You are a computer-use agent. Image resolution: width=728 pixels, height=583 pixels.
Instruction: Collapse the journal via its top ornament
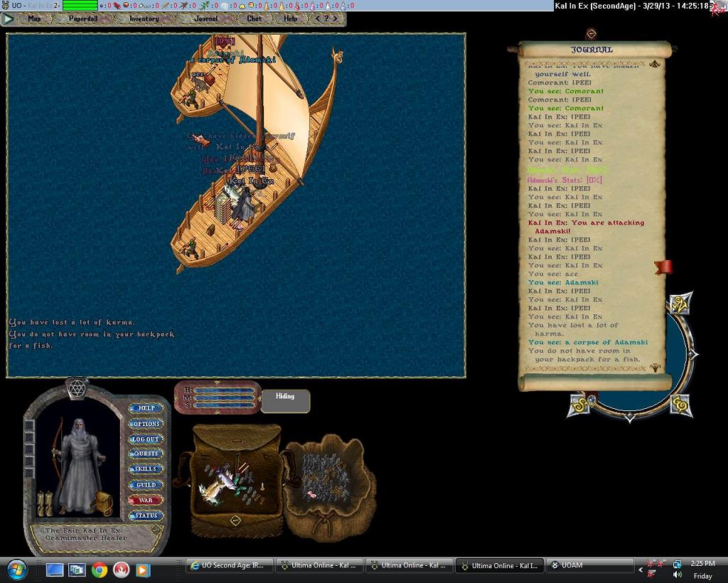591,33
